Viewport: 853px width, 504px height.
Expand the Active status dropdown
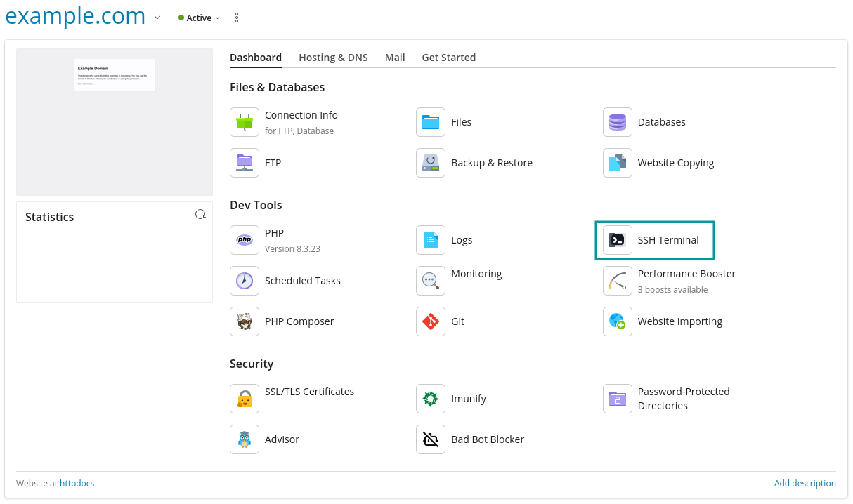pos(200,18)
